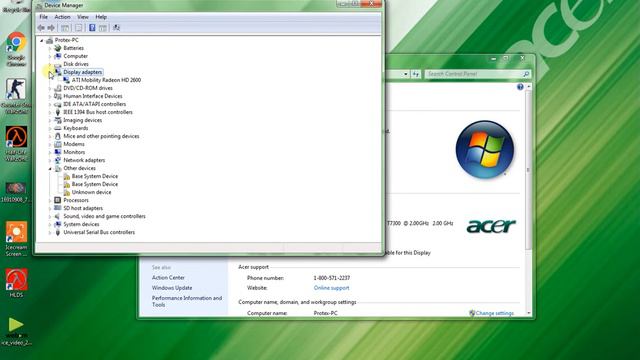Screen dimensions: 640x360
Task: Collapse the Other devices category
Action: point(50,168)
